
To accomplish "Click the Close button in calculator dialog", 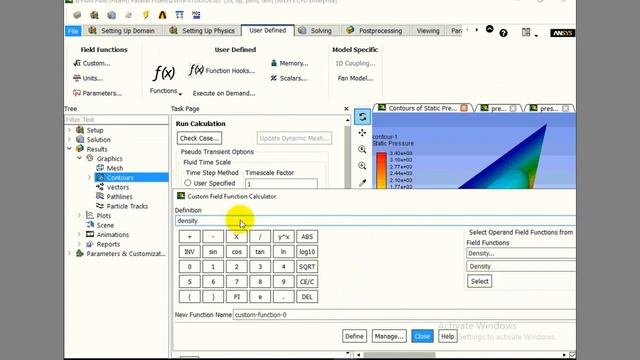I will pyautogui.click(x=422, y=336).
